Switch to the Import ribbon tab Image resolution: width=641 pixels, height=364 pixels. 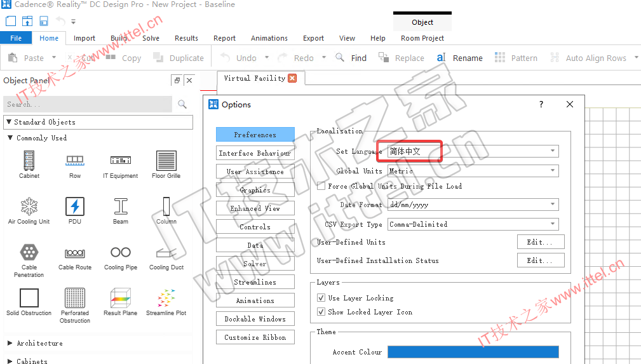[x=84, y=38]
